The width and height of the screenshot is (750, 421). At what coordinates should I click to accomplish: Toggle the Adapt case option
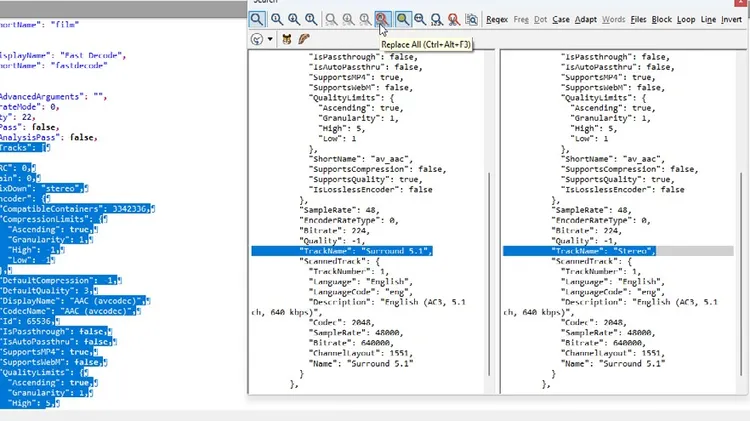[x=585, y=20]
